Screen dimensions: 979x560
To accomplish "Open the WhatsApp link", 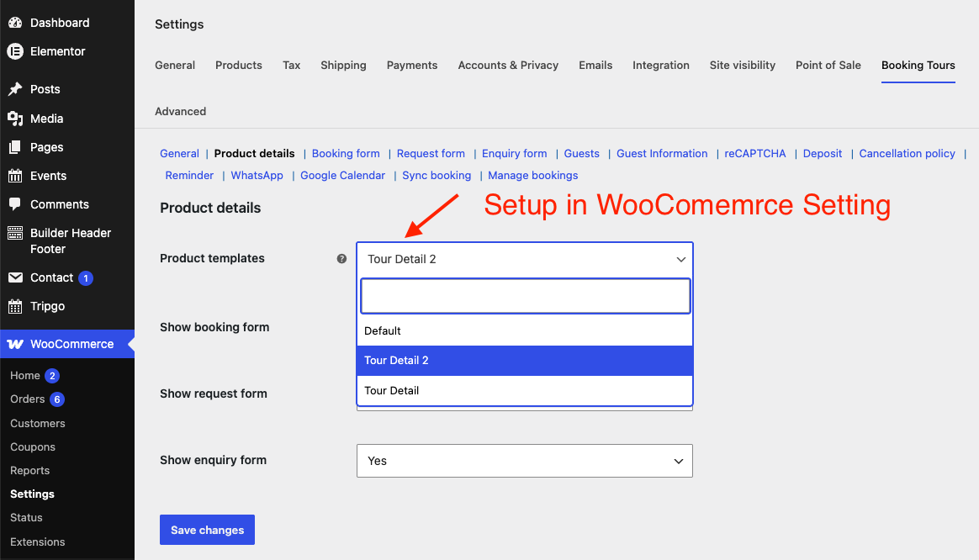I will point(257,176).
